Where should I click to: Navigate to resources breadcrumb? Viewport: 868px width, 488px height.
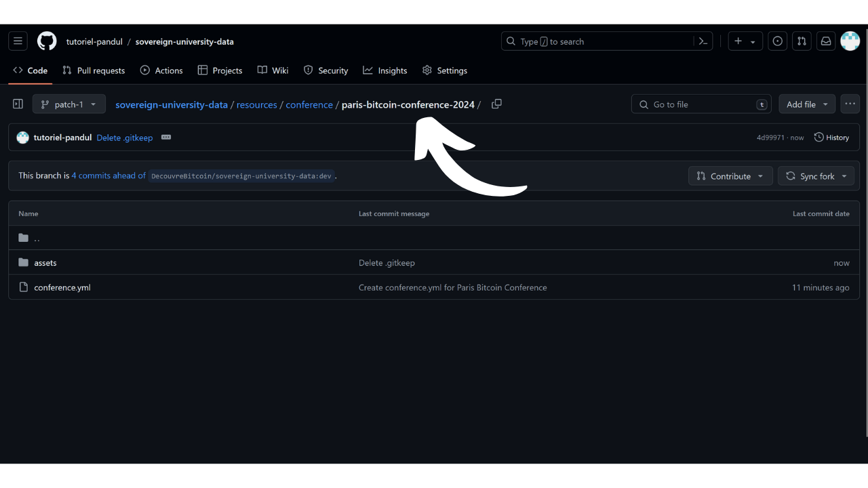(x=257, y=104)
